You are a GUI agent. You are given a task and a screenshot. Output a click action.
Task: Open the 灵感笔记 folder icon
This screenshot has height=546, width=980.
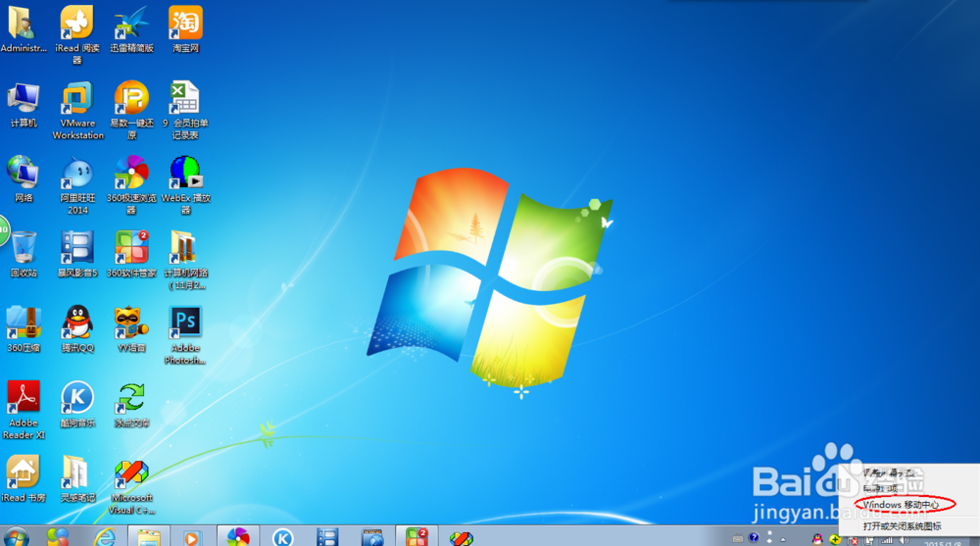77,479
